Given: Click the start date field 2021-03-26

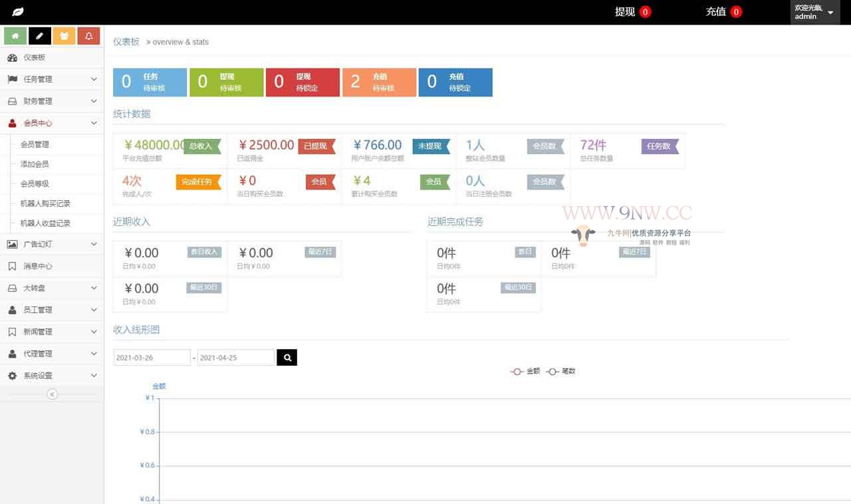Looking at the screenshot, I should coord(152,358).
